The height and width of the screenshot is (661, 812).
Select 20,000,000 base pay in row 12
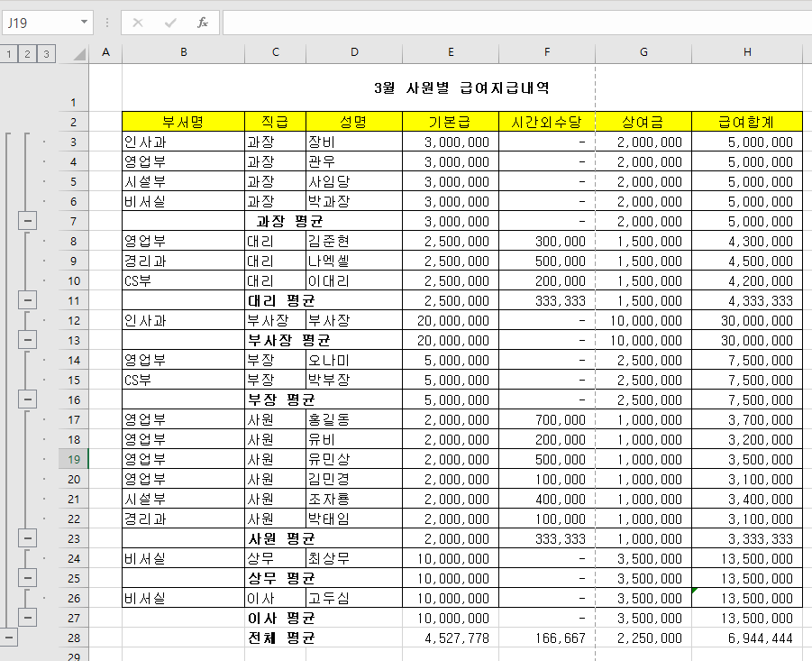click(451, 321)
